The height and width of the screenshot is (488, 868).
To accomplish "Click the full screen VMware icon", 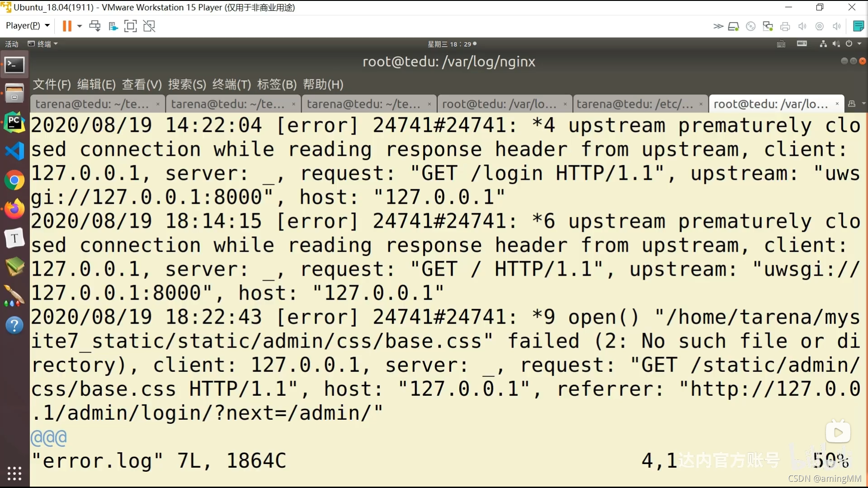I will tap(131, 26).
